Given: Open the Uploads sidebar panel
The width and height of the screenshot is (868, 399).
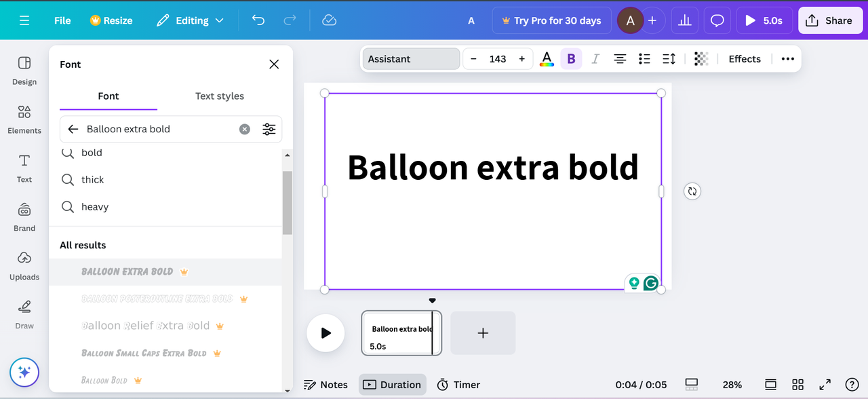Looking at the screenshot, I should 24,266.
